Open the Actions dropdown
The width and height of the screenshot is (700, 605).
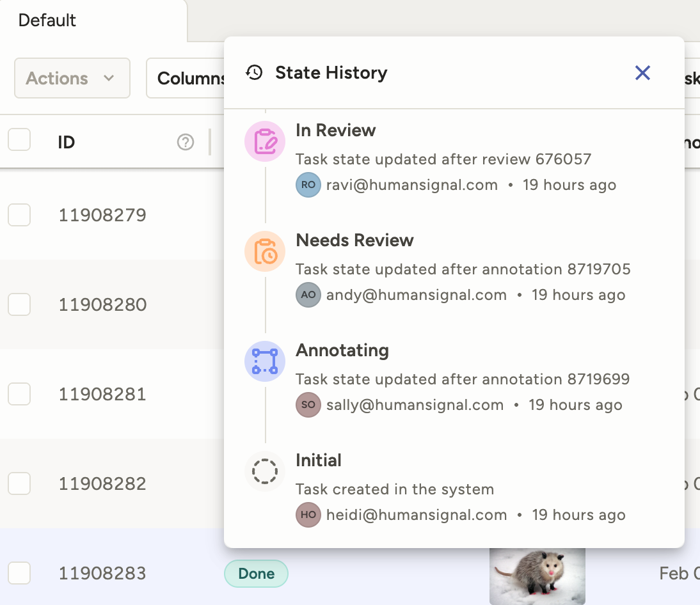click(72, 78)
